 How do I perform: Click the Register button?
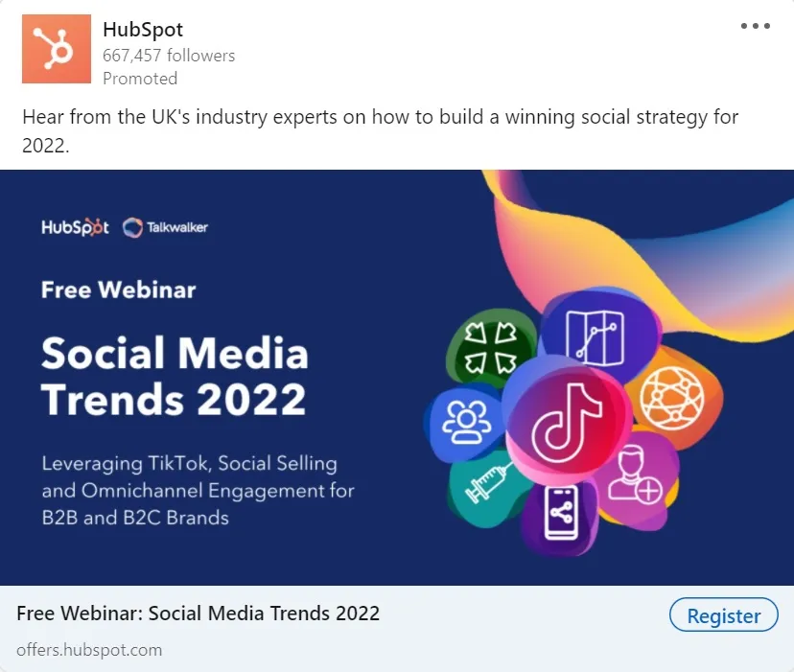724,615
